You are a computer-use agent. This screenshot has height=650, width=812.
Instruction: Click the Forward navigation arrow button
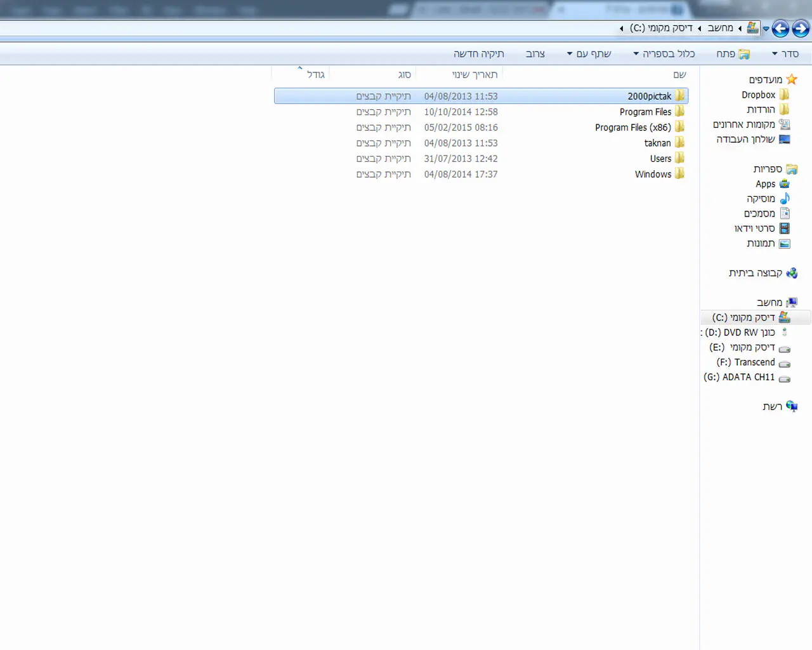point(781,29)
